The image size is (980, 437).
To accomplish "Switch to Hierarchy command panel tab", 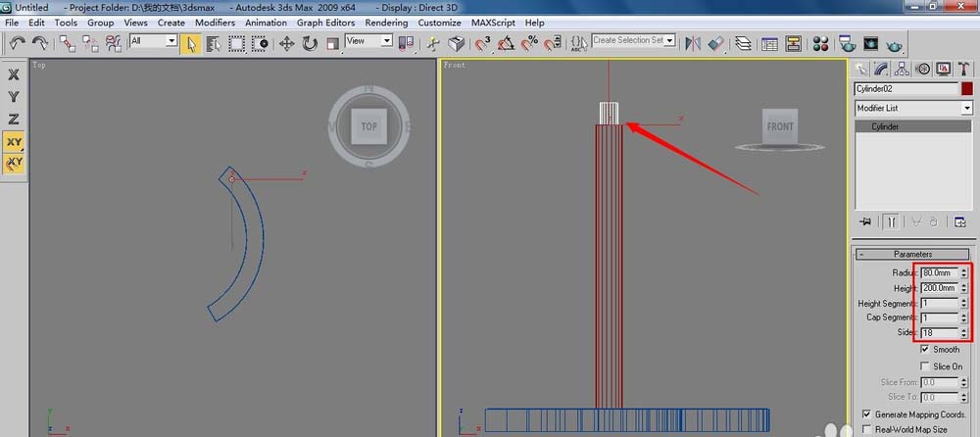I will (x=902, y=69).
